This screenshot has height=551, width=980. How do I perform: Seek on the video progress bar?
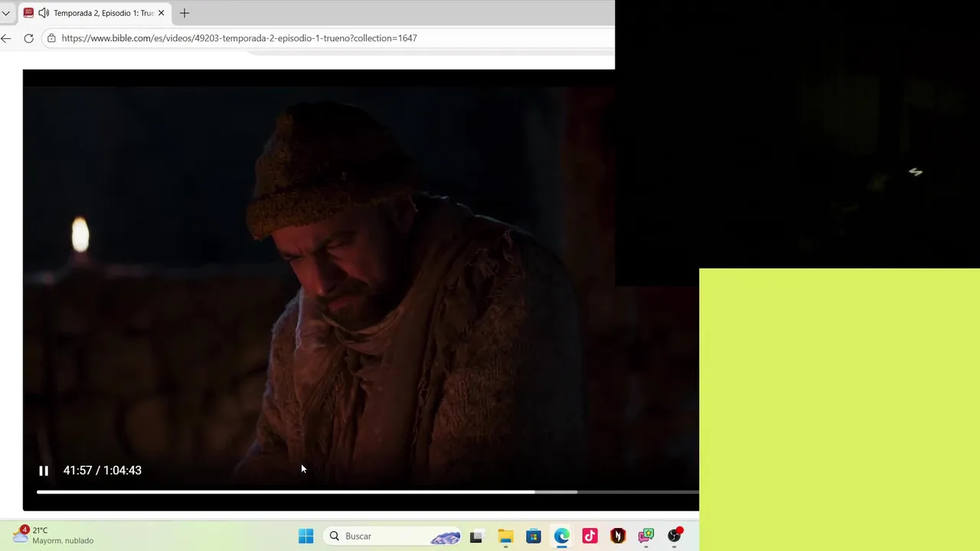(x=367, y=492)
